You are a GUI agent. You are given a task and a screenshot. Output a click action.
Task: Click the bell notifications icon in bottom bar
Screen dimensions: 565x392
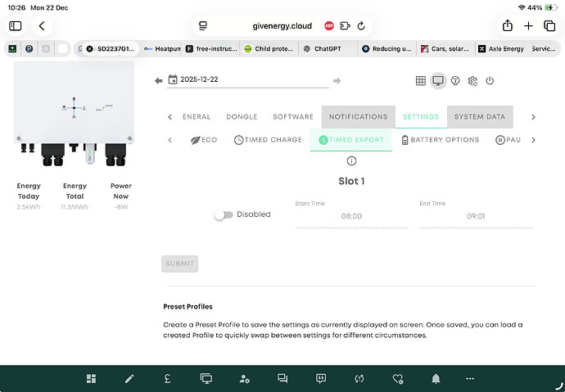coord(436,379)
